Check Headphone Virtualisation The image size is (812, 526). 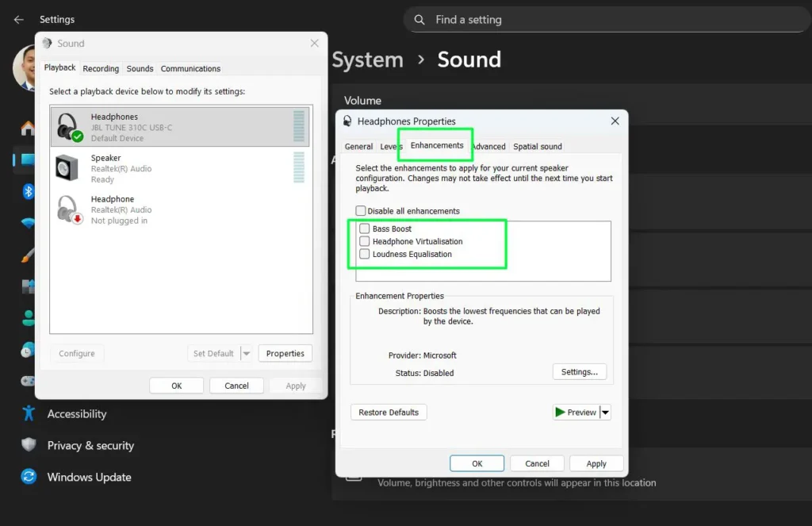point(364,241)
